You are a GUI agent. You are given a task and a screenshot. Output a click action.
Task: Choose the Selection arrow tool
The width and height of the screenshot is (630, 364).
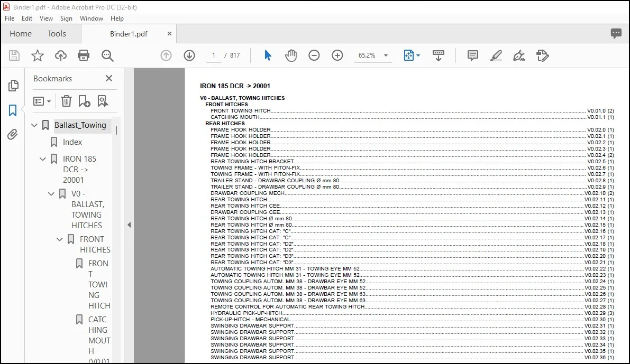pos(268,55)
